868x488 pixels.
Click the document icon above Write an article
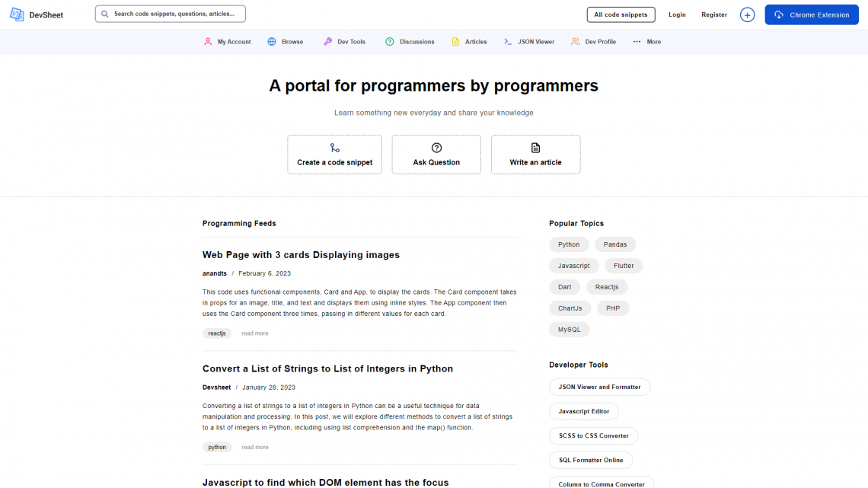pos(535,146)
